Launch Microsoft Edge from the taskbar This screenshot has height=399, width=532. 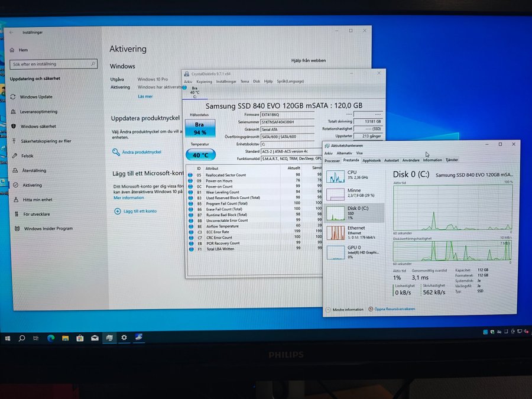(x=51, y=338)
